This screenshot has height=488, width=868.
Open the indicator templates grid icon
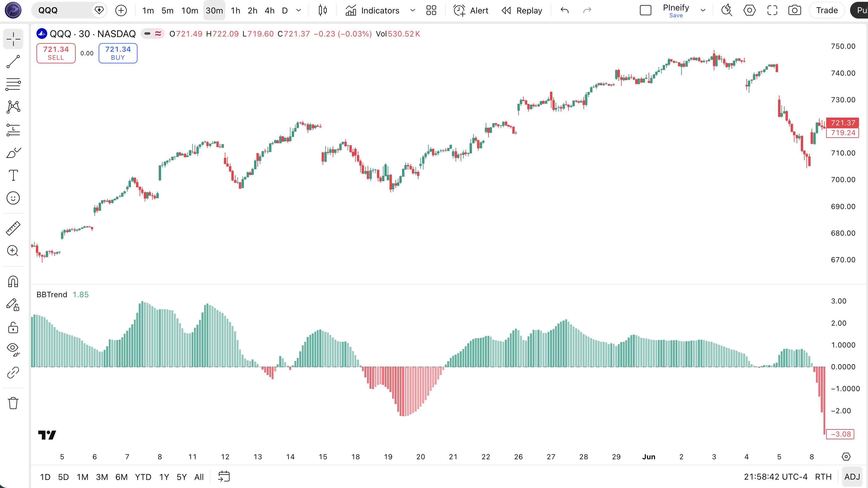(431, 10)
